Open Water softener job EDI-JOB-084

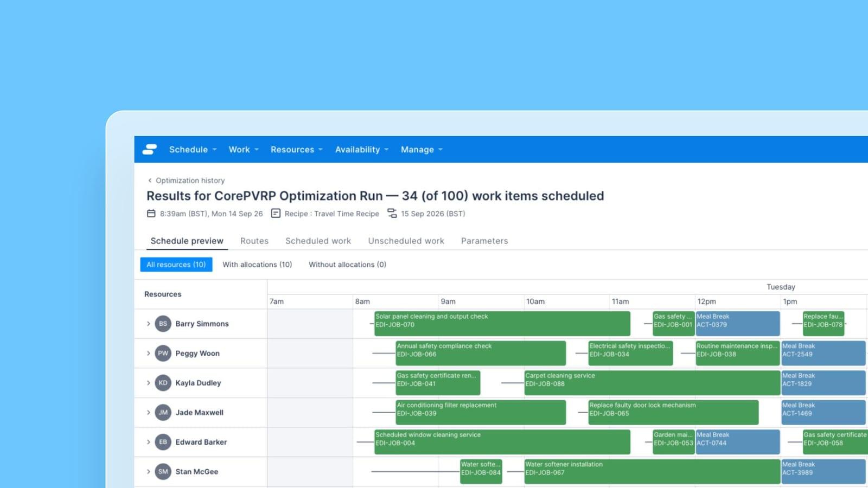click(x=481, y=471)
